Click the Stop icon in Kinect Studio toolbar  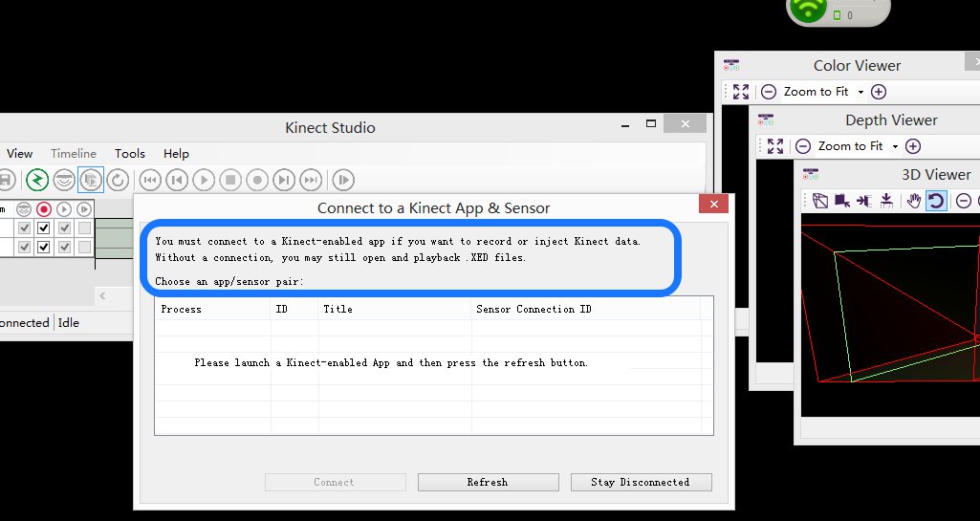click(x=230, y=180)
